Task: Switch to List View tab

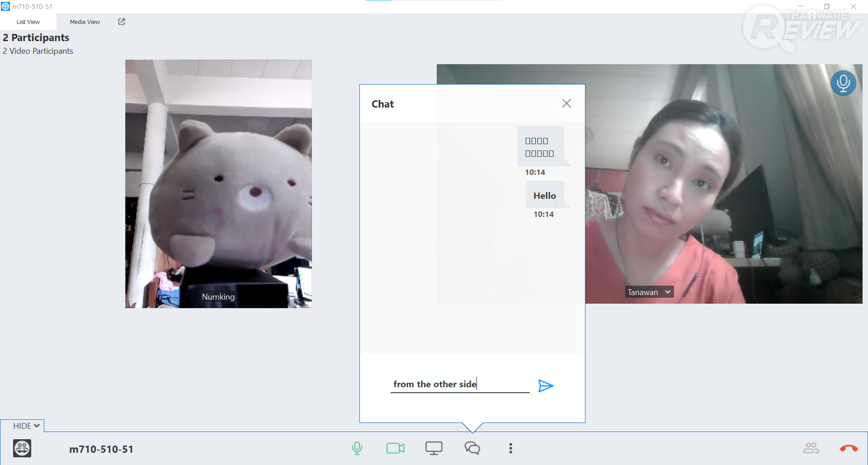Action: (x=28, y=22)
